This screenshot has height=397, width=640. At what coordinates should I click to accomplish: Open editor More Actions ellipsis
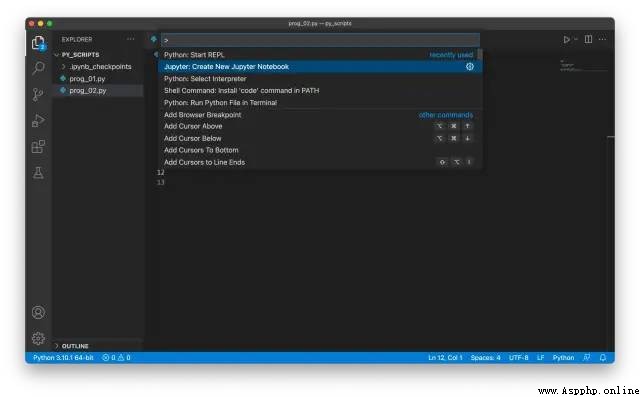602,39
